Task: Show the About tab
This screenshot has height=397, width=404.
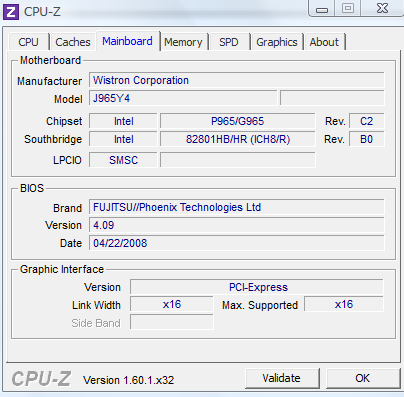Action: pyautogui.click(x=324, y=42)
